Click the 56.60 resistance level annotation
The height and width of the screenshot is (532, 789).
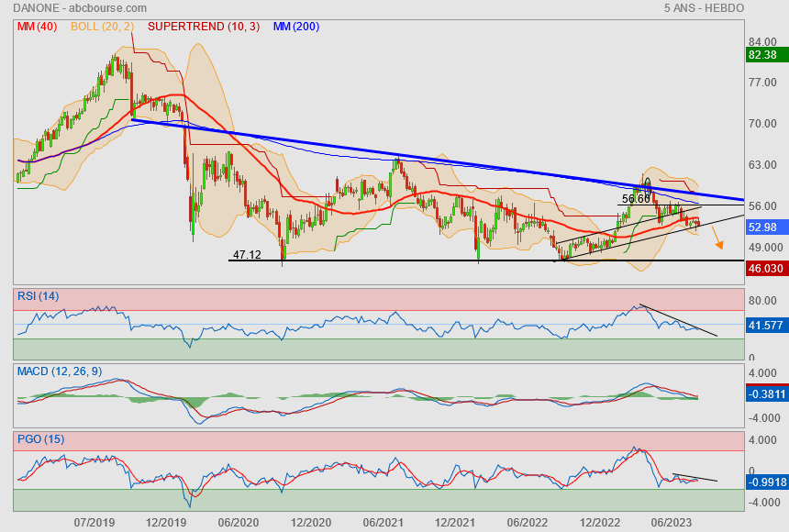pos(636,199)
